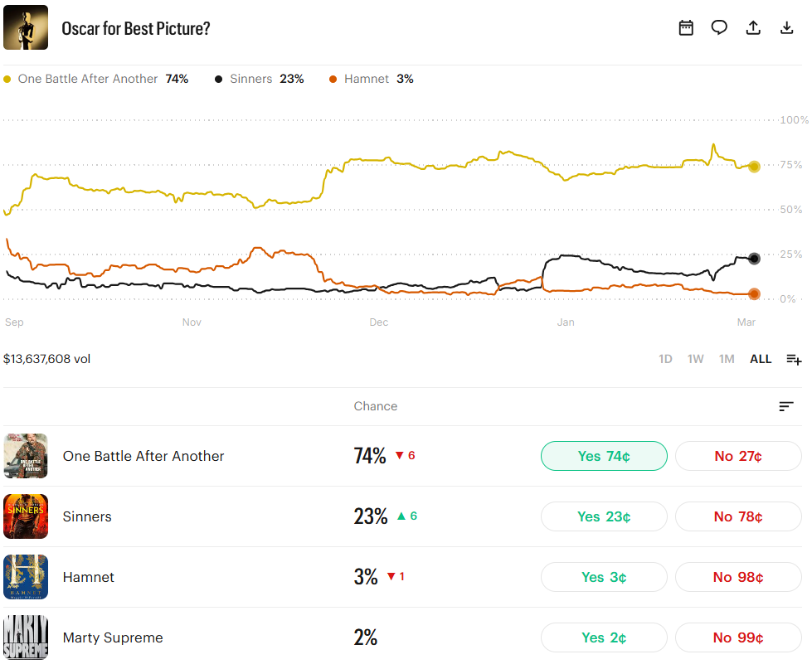
Task: Click the Oscar statue market icon
Action: click(25, 27)
